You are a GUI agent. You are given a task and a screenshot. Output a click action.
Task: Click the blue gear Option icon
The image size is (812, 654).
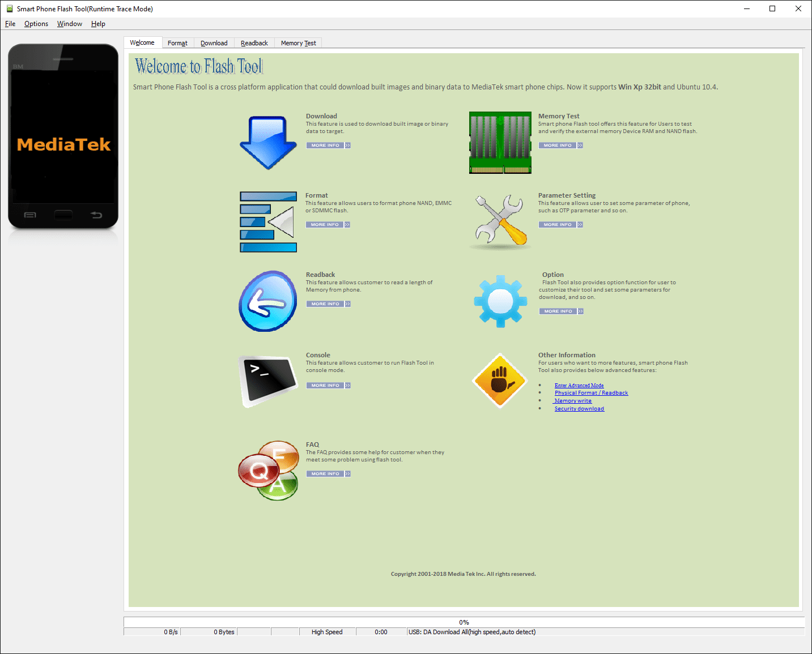point(500,301)
